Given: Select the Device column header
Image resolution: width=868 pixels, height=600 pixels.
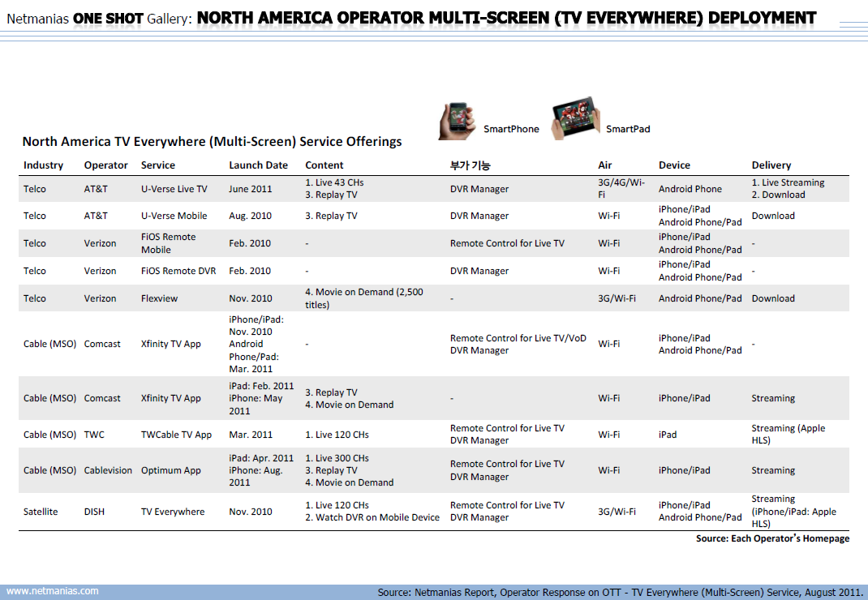Looking at the screenshot, I should (674, 165).
